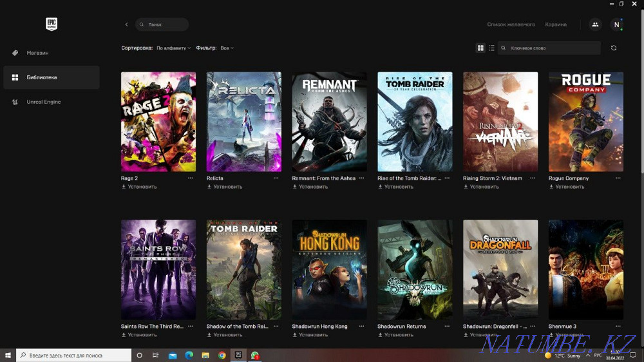Image resolution: width=644 pixels, height=362 pixels.
Task: Open the user profile avatar N
Action: 616,24
